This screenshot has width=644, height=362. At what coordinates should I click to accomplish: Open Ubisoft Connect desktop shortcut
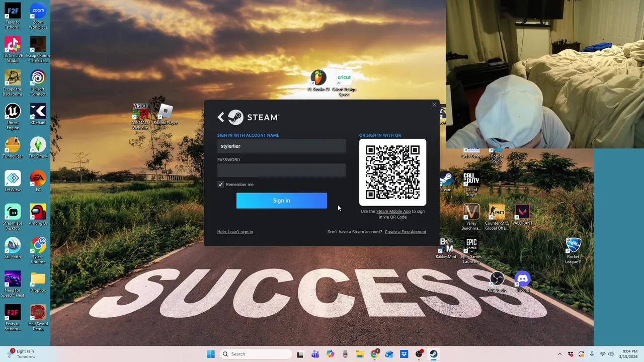(38, 83)
